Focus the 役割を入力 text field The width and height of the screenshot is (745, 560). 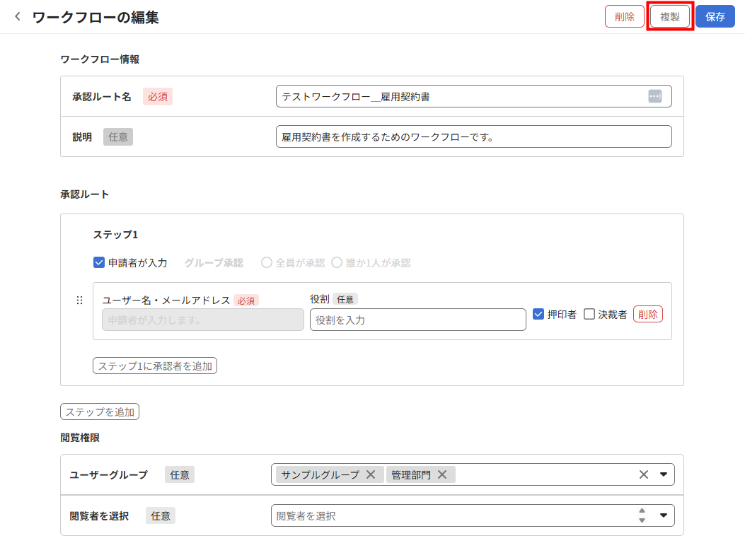click(x=417, y=320)
